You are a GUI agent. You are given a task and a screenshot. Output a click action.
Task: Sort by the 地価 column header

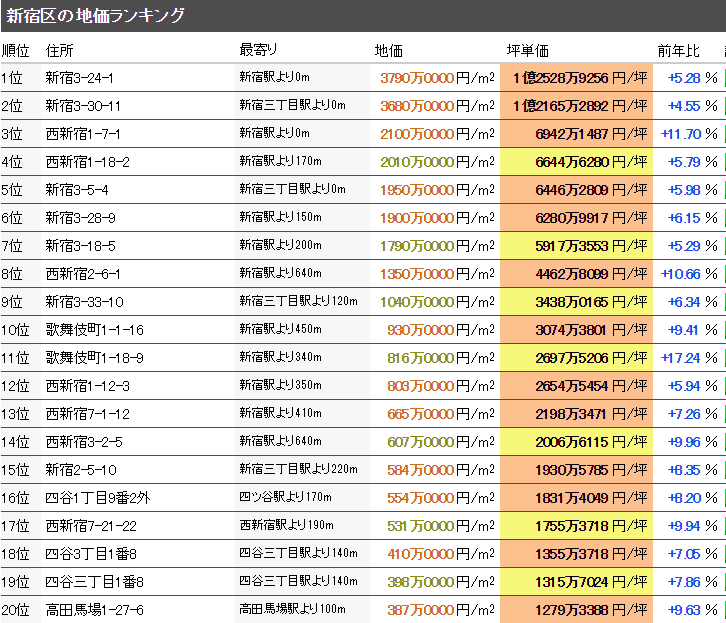(389, 51)
